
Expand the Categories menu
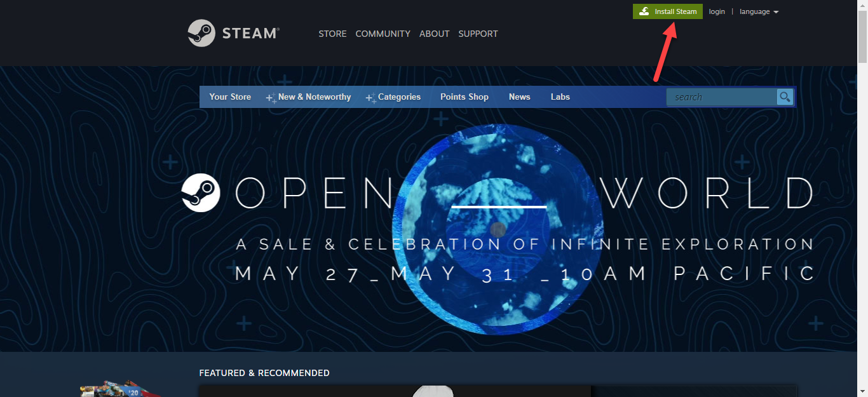[398, 97]
